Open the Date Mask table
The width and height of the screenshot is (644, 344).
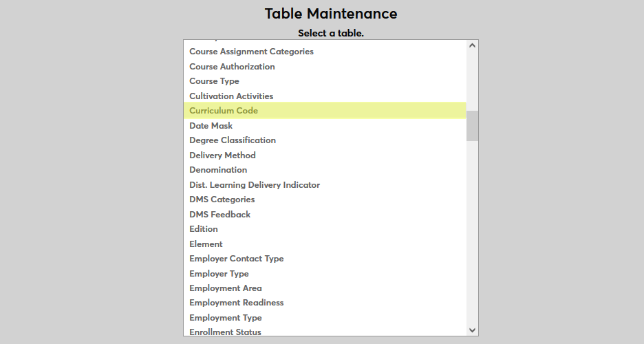click(x=211, y=126)
